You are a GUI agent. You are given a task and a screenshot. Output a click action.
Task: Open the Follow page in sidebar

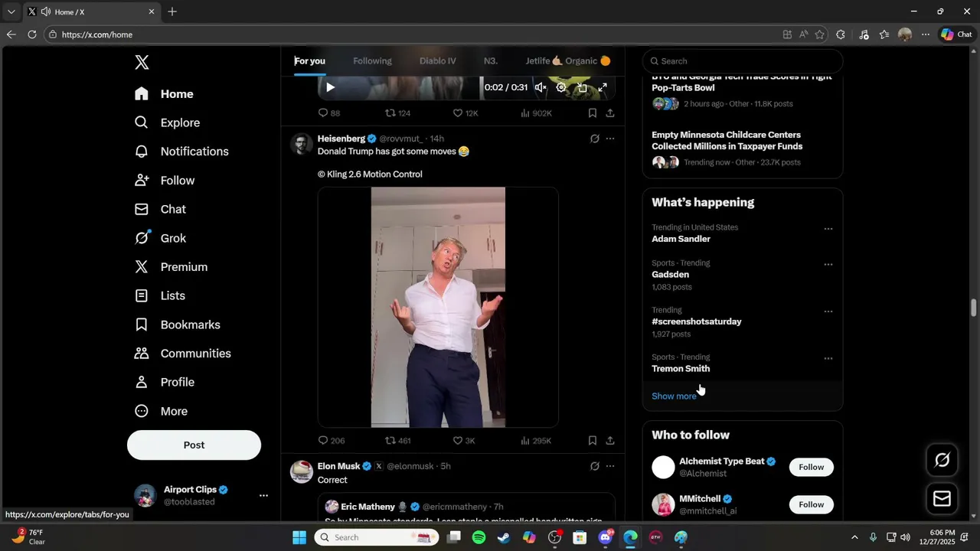pyautogui.click(x=165, y=181)
